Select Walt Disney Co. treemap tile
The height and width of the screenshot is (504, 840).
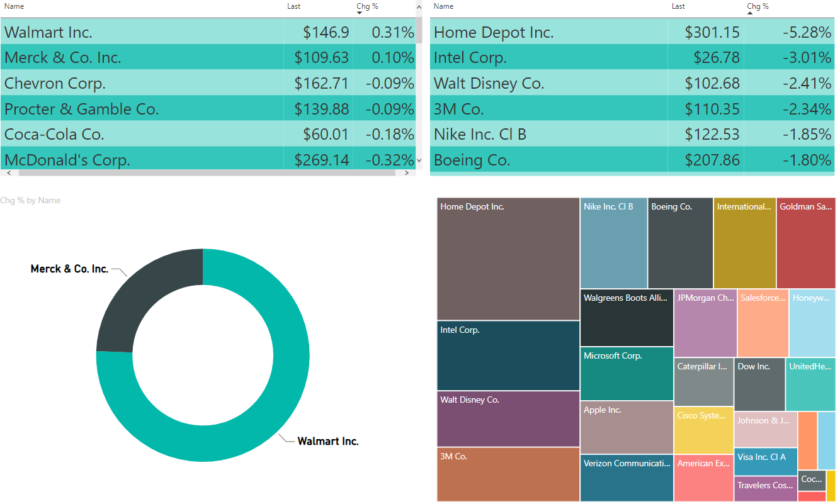click(508, 418)
